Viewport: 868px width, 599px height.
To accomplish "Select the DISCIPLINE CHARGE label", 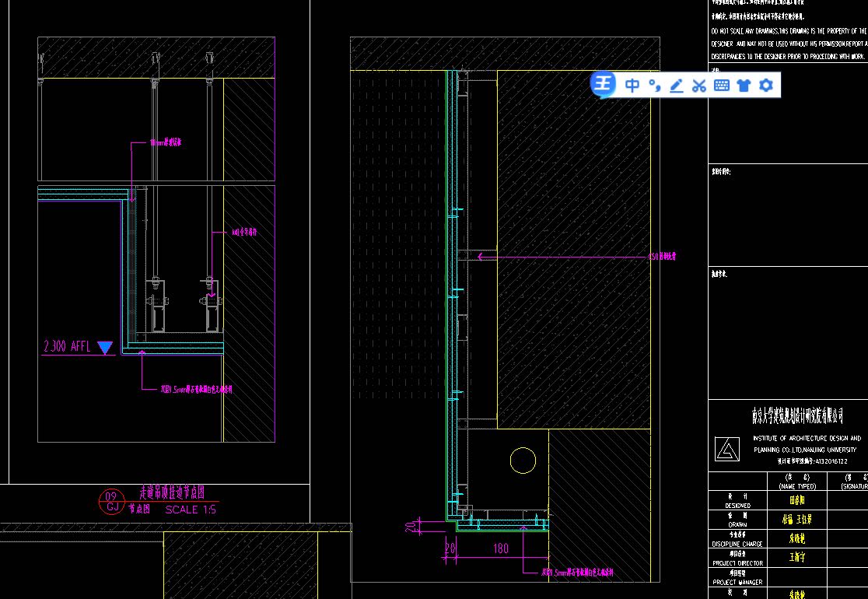I will click(737, 545).
